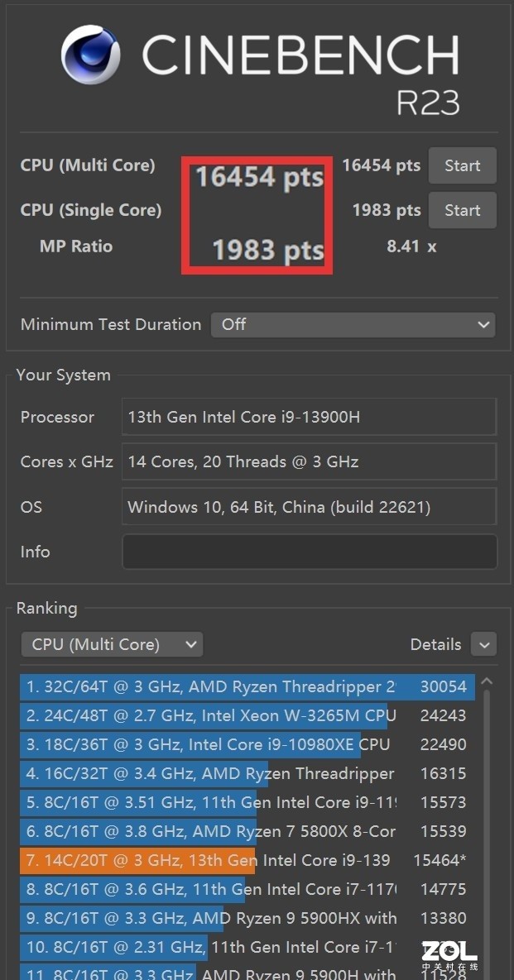Viewport: 514px width, 980px height.
Task: Expand the ranking Details dropdown arrow
Action: 483,644
